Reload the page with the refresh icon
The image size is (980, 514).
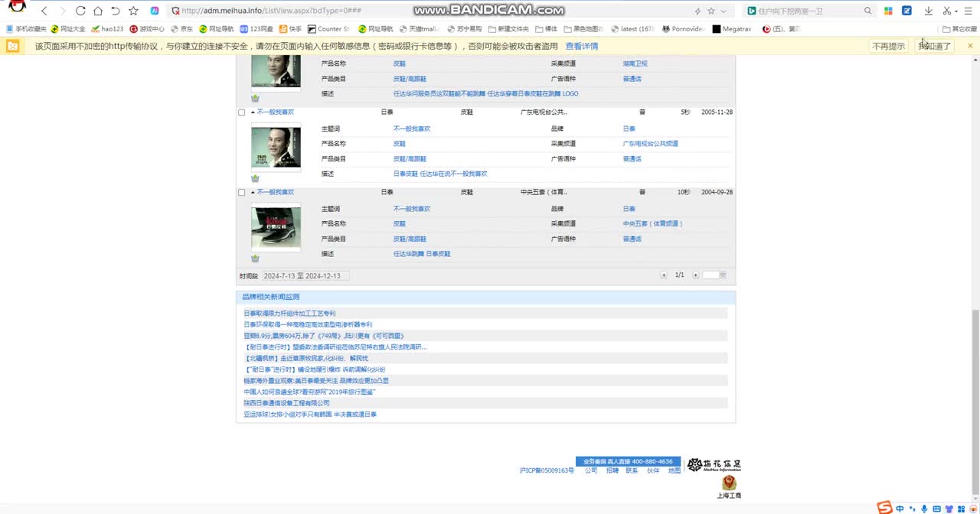80,11
